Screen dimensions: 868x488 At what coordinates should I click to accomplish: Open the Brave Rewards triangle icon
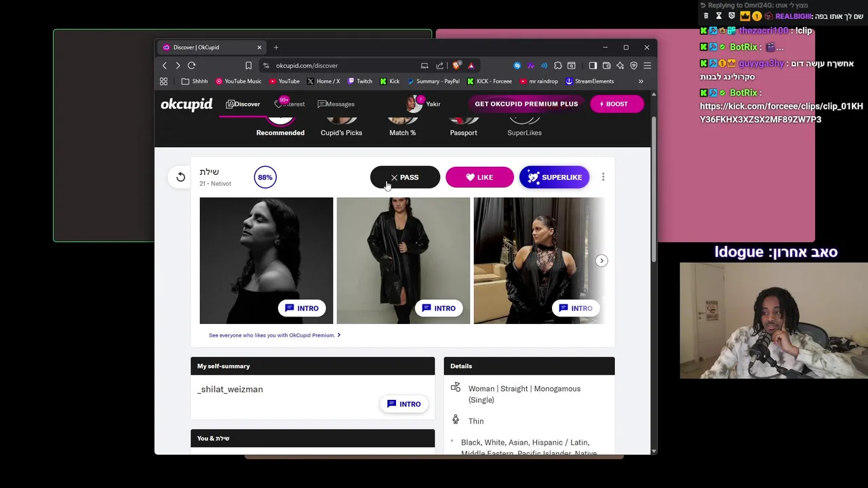[x=471, y=66]
